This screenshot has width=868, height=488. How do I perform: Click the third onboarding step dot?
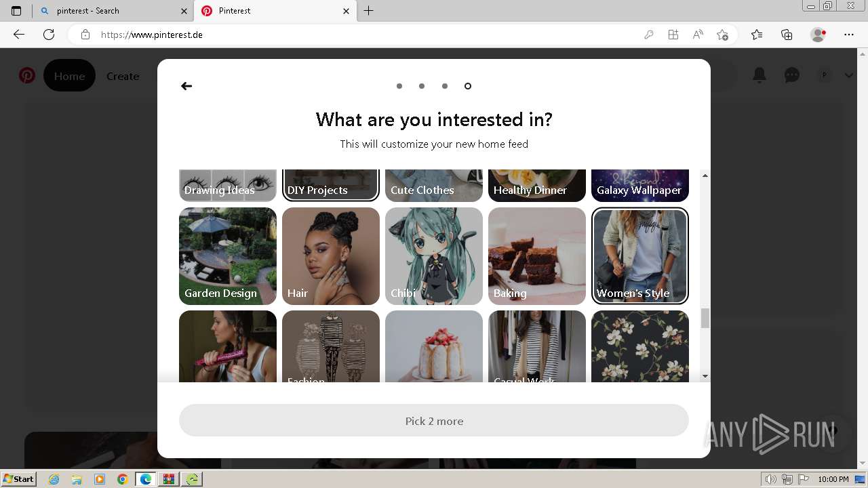[x=445, y=86]
